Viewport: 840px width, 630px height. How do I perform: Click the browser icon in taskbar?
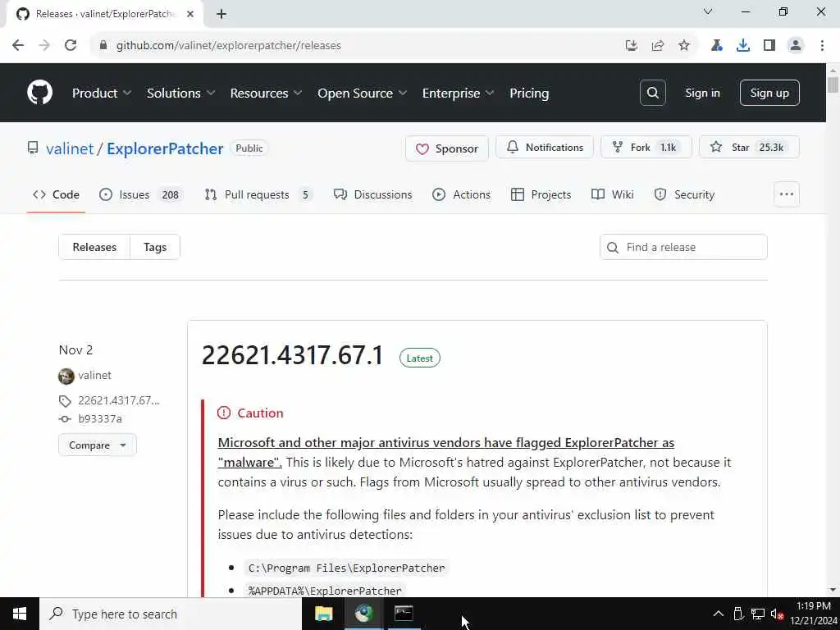click(x=363, y=614)
